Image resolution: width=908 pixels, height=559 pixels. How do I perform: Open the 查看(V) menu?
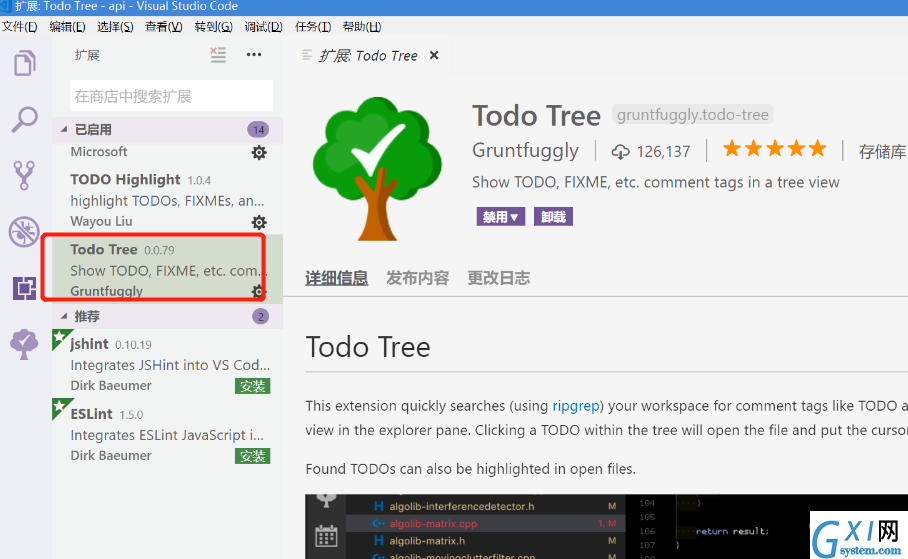(x=164, y=27)
